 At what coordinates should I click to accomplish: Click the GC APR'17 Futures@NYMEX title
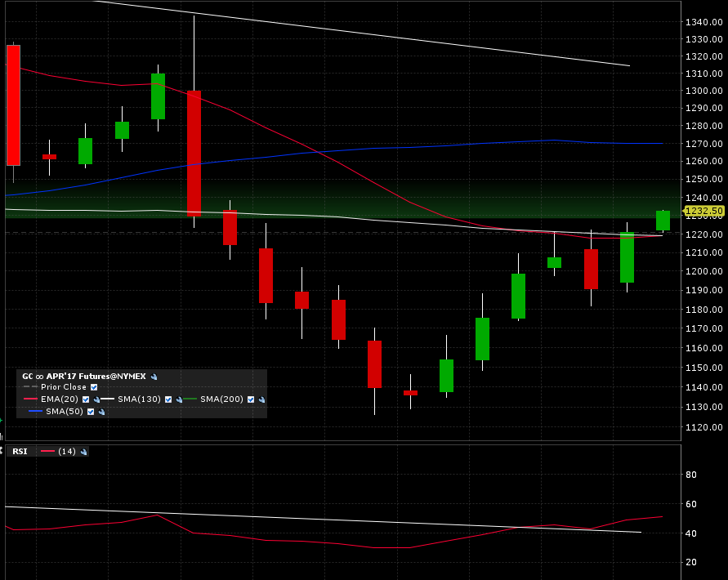(84, 377)
